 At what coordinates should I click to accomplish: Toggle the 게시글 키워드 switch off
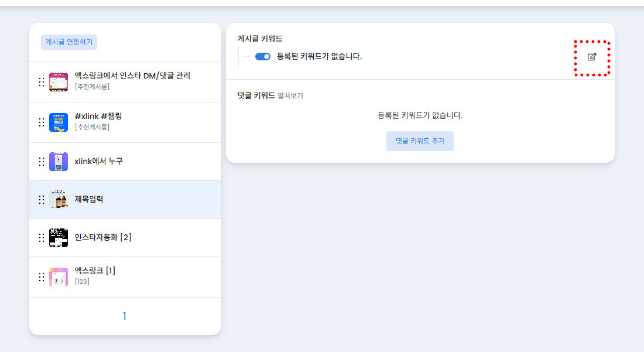click(x=263, y=56)
